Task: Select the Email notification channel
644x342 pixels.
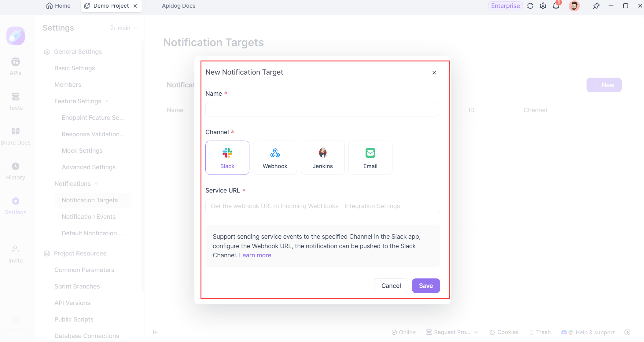Action: click(x=370, y=157)
